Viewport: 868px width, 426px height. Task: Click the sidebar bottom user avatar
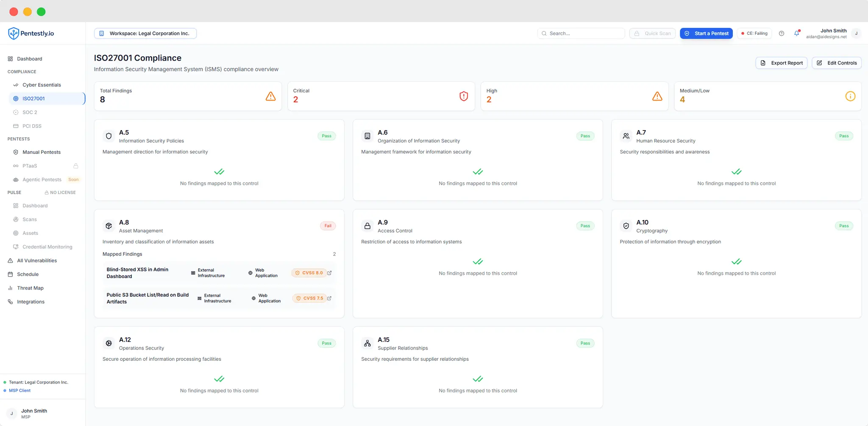coord(11,413)
